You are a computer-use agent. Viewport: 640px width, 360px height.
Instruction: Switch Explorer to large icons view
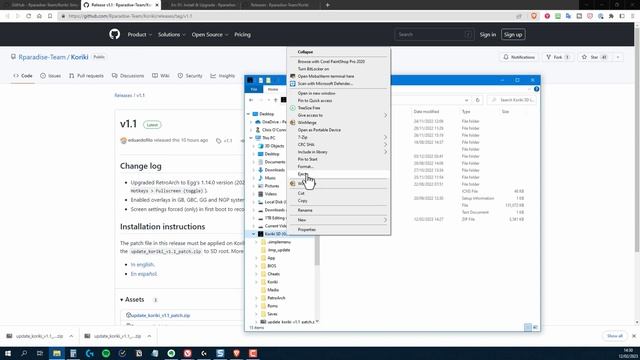tap(535, 327)
